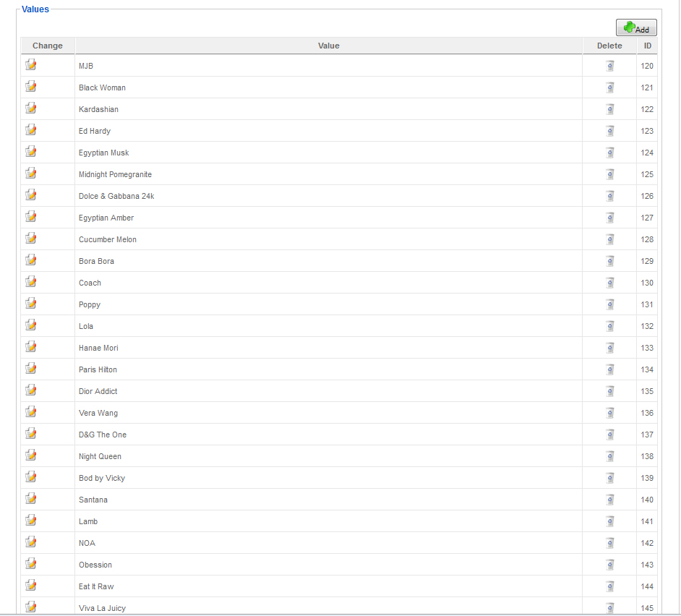Delete the Vera Wang entry
Viewport: 681px width, 616px height.
[x=609, y=414]
